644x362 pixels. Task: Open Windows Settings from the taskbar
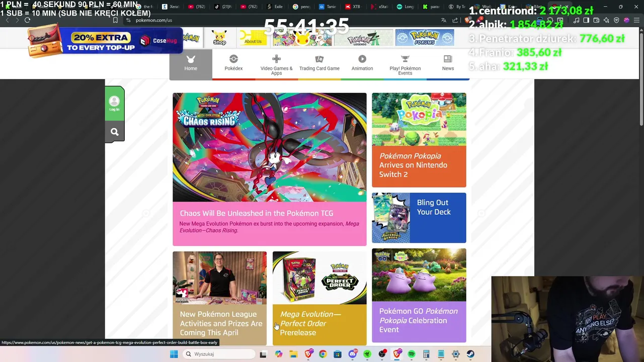456,354
